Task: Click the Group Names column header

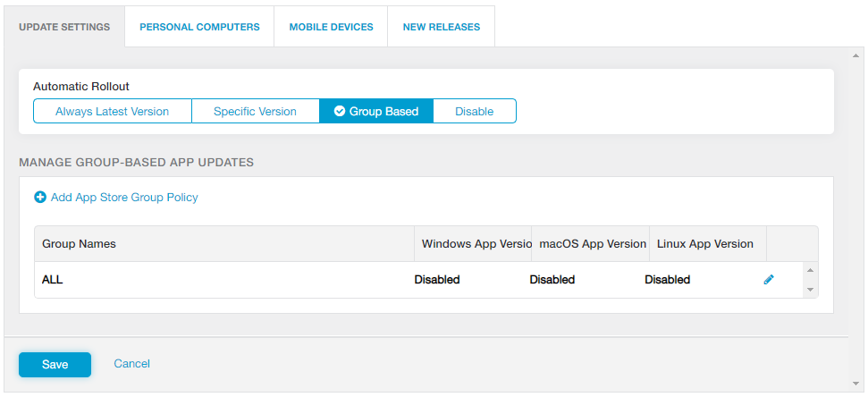Action: 79,244
